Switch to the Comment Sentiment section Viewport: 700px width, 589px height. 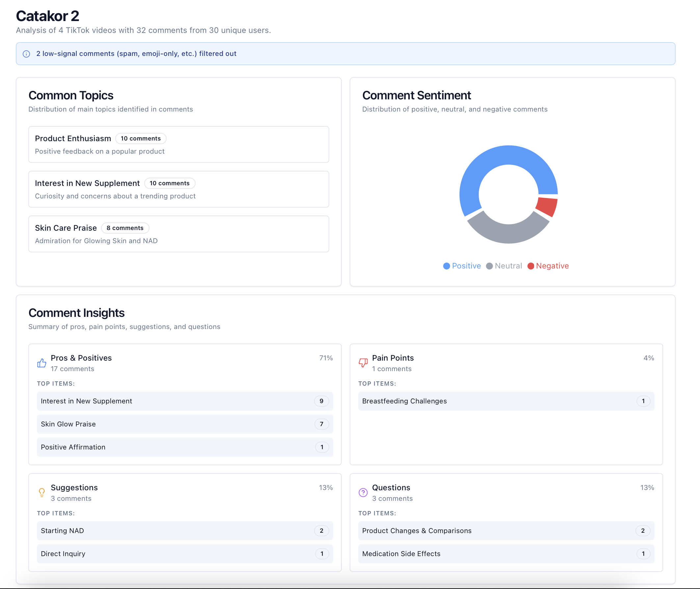pyautogui.click(x=417, y=95)
